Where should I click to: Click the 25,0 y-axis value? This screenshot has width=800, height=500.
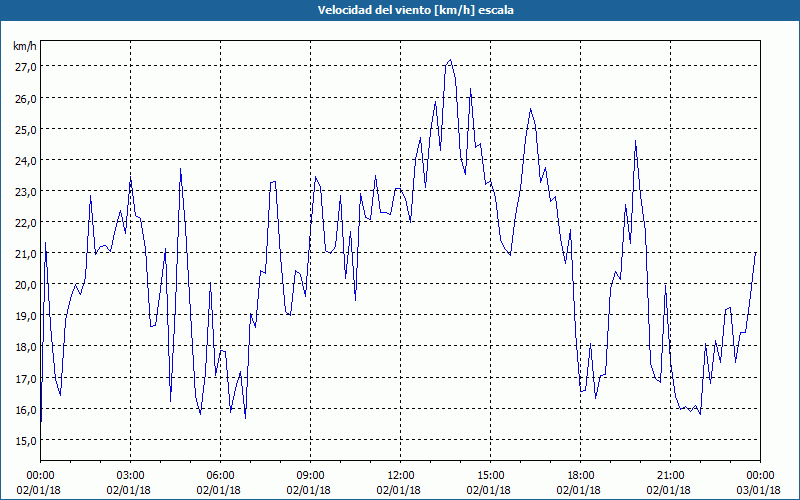[x=25, y=130]
